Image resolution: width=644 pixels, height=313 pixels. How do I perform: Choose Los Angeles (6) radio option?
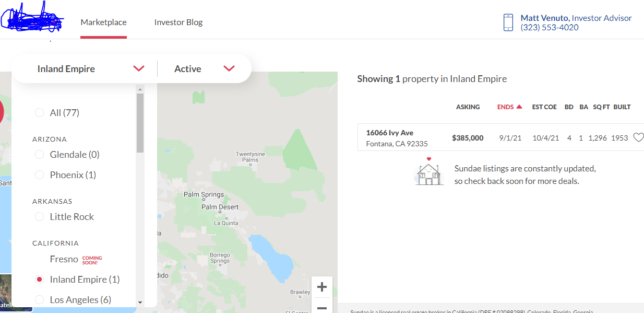point(40,300)
